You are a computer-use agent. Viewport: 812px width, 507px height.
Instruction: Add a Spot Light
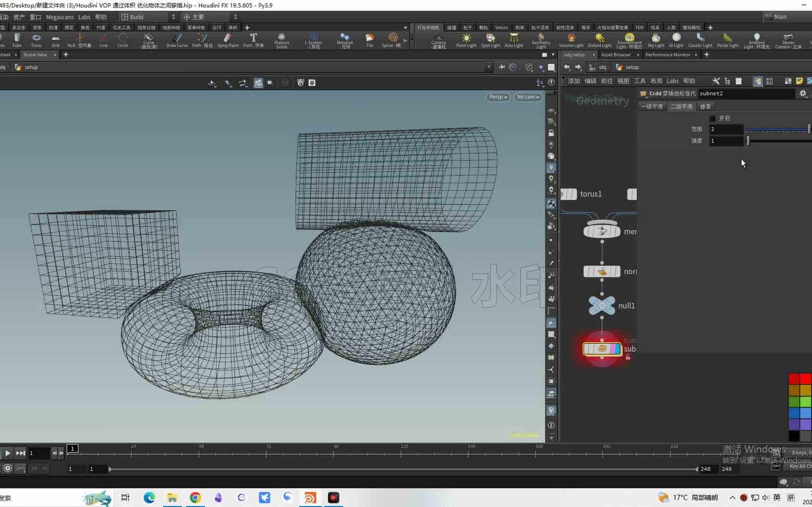click(x=491, y=40)
